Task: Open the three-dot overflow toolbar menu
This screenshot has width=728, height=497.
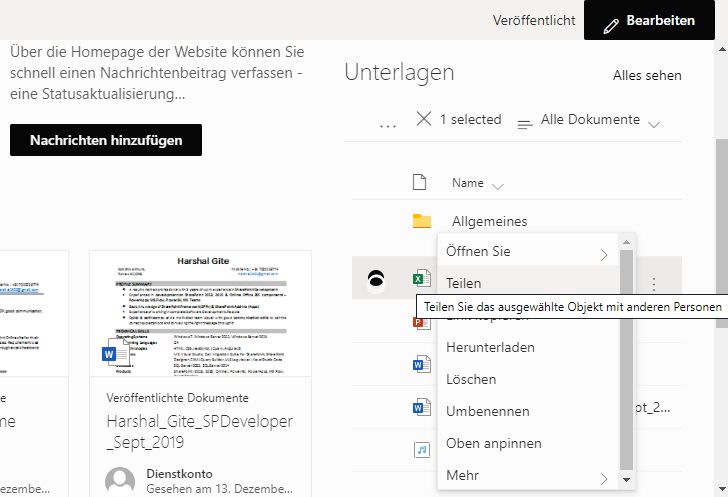Action: tap(388, 125)
